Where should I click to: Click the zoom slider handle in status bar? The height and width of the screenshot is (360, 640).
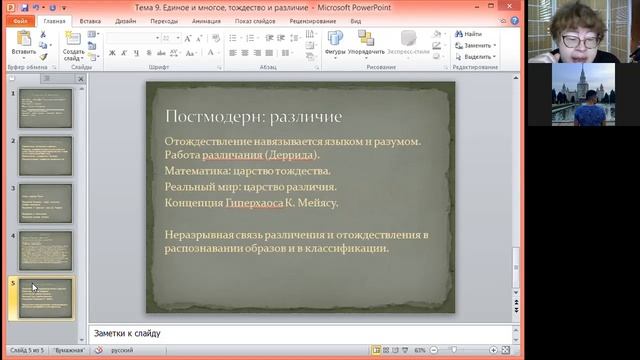454,350
